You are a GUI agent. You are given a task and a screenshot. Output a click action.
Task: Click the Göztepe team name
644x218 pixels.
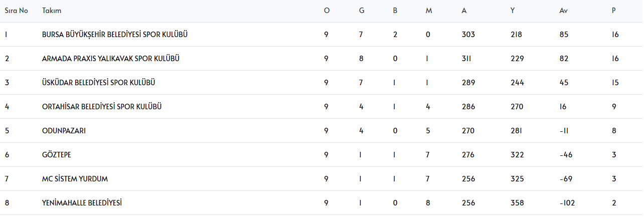(57, 155)
